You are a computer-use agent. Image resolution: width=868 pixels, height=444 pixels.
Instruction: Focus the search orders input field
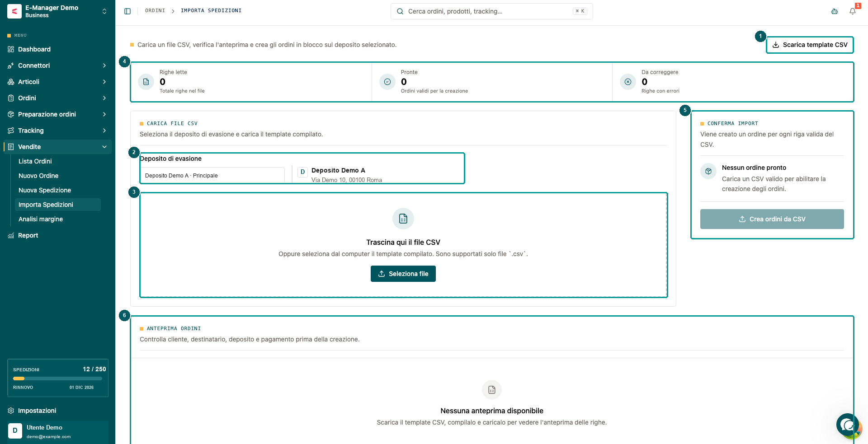click(492, 11)
